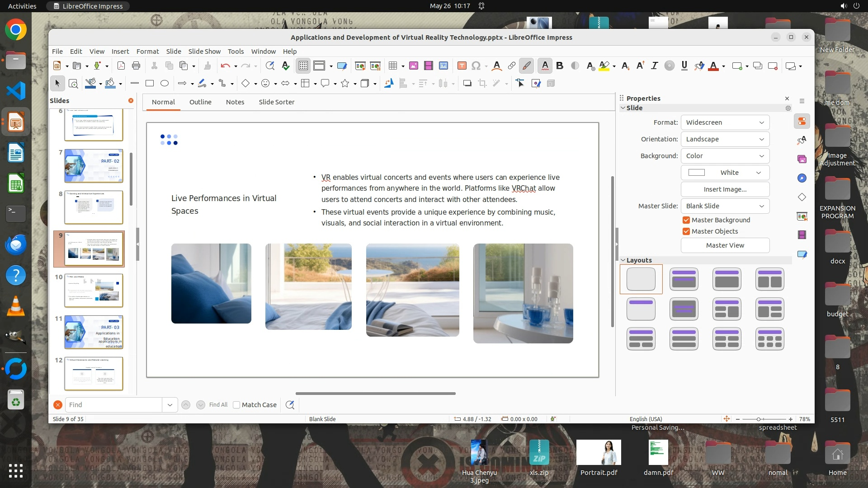Click the Insert Image... button
Viewport: 868px width, 488px height.
click(x=725, y=189)
